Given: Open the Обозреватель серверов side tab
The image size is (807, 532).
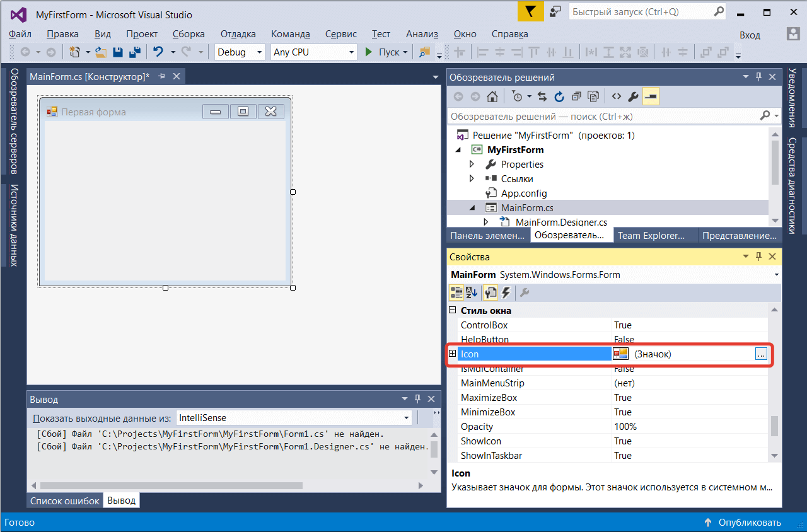Looking at the screenshot, I should click(x=14, y=121).
